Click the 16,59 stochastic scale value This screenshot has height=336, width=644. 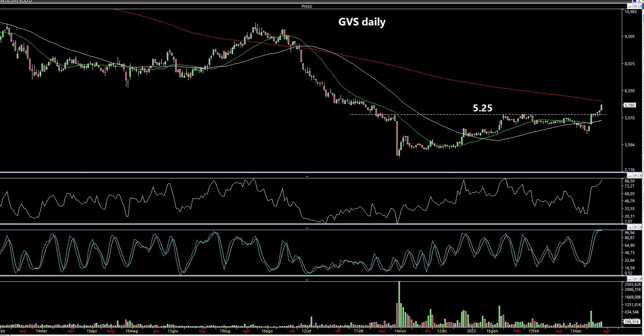pyautogui.click(x=629, y=268)
